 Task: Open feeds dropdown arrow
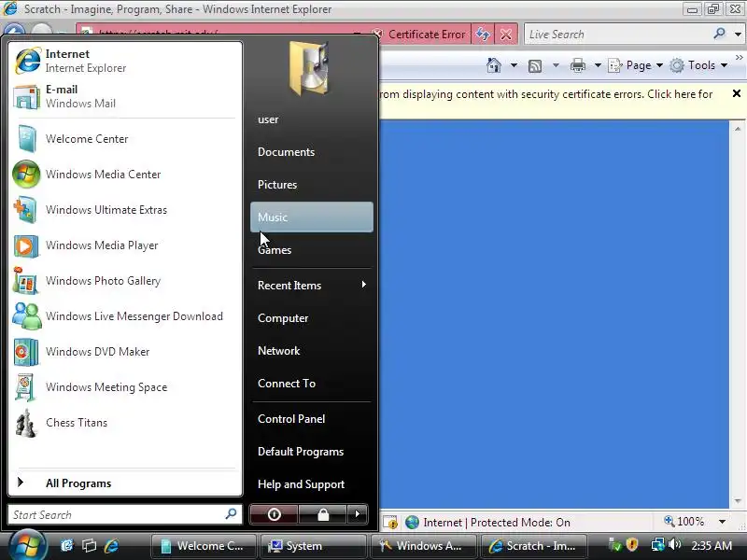point(556,65)
